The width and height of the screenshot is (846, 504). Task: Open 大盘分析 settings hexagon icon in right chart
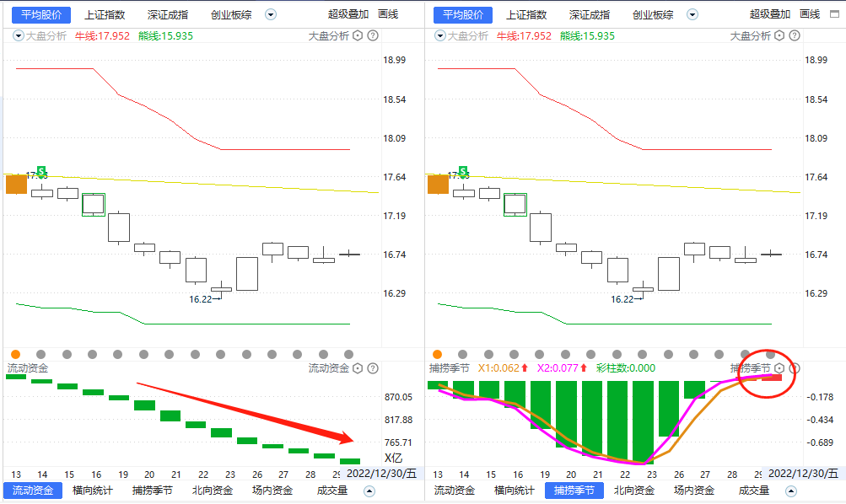(779, 35)
